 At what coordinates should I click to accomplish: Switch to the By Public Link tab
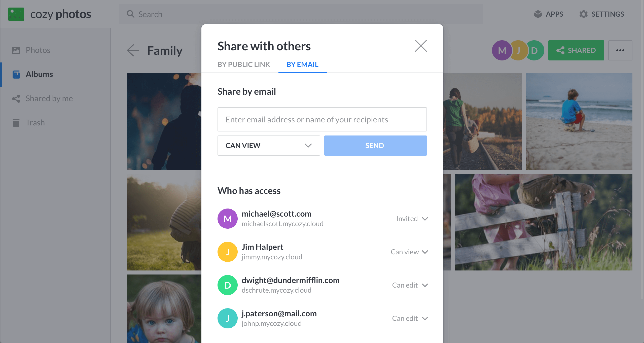point(244,64)
